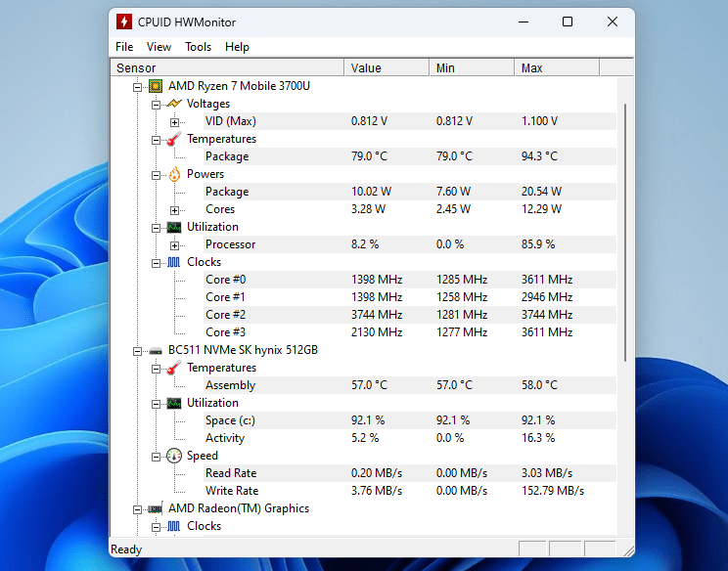Collapse the CPU Clocks group
This screenshot has height=571, width=728.
coord(156,263)
